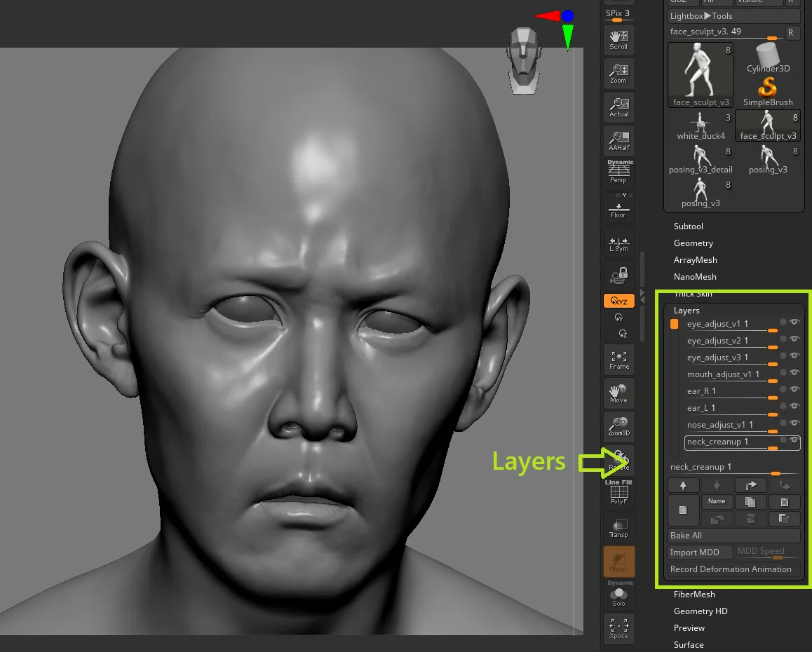Select the neck_creanup layer in list
The height and width of the screenshot is (652, 812).
(x=742, y=442)
